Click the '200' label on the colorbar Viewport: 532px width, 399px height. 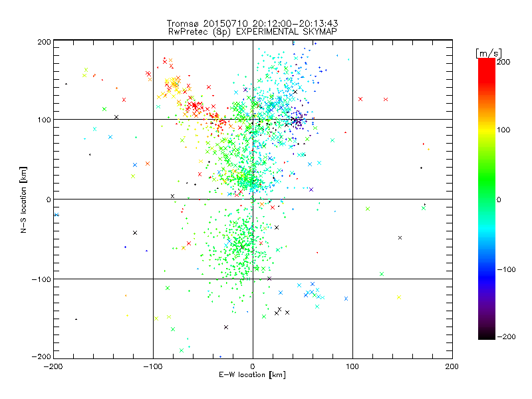tap(503, 62)
